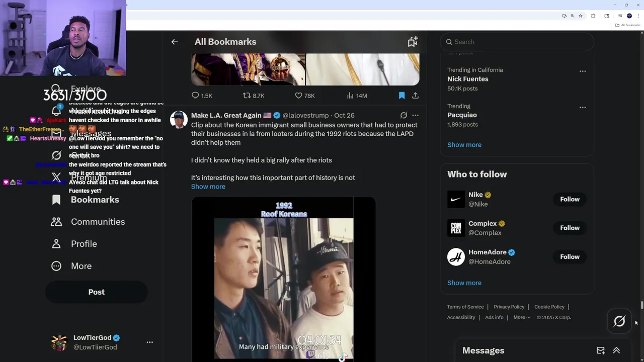Open more options on the lalovestrump post
Screen dimensions: 644x362
coord(415,115)
